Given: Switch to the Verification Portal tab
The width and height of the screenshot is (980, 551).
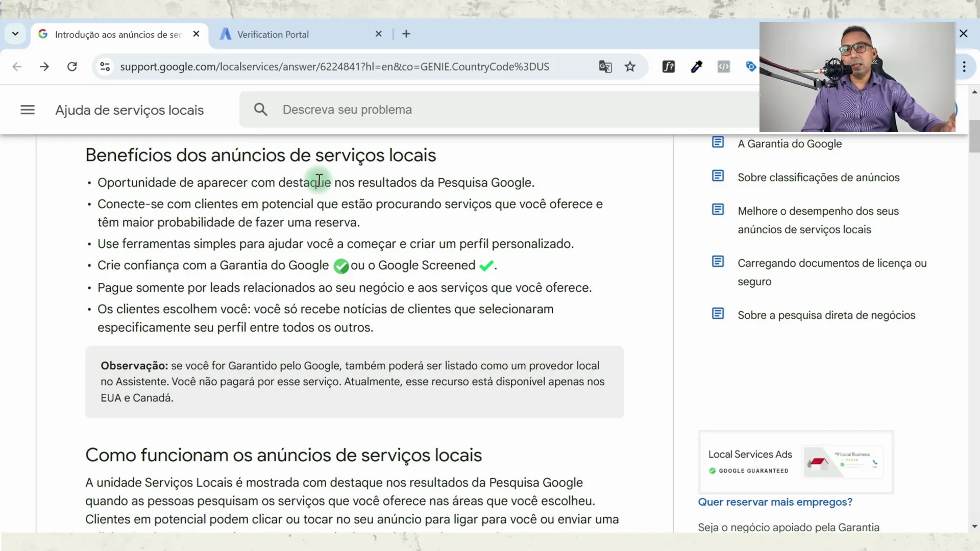Looking at the screenshot, I should click(x=301, y=34).
